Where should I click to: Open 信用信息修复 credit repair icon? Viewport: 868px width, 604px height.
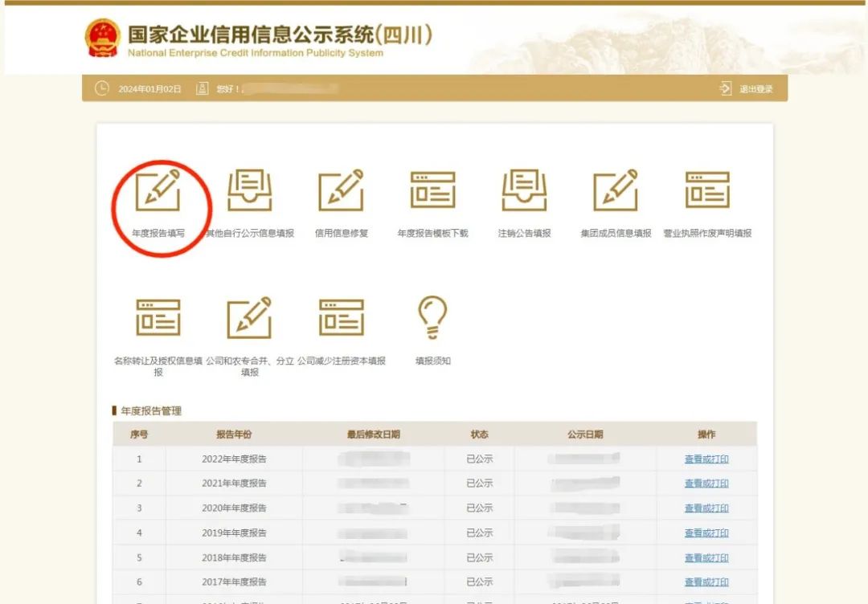tap(341, 192)
